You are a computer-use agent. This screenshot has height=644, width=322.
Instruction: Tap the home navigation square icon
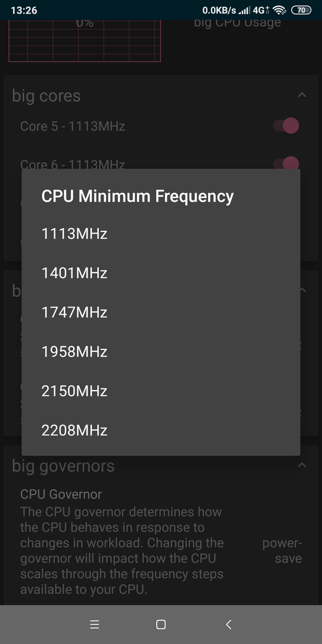pos(161,624)
